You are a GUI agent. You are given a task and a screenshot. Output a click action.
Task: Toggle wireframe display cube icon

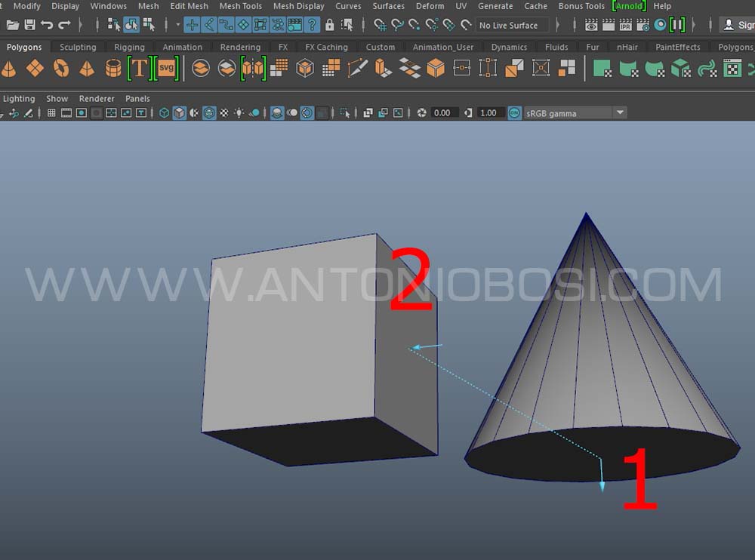tap(164, 113)
